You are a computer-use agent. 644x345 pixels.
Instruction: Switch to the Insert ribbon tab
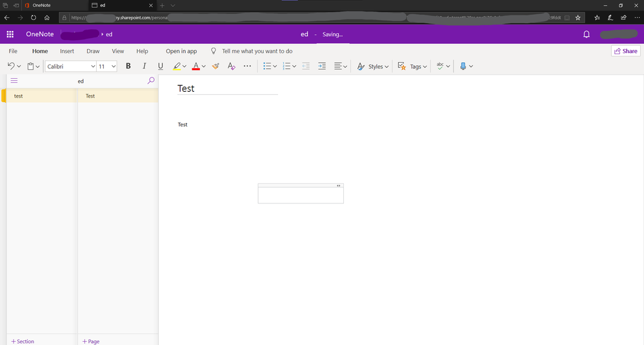coord(67,51)
